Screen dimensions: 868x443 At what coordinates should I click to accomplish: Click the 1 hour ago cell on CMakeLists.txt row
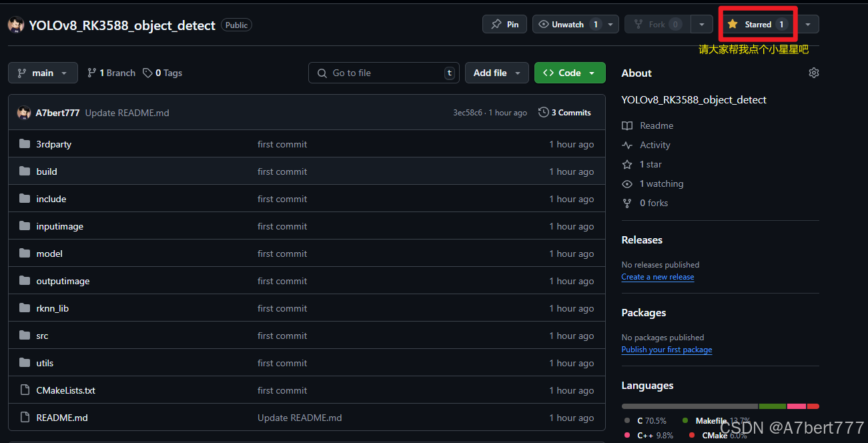(572, 390)
